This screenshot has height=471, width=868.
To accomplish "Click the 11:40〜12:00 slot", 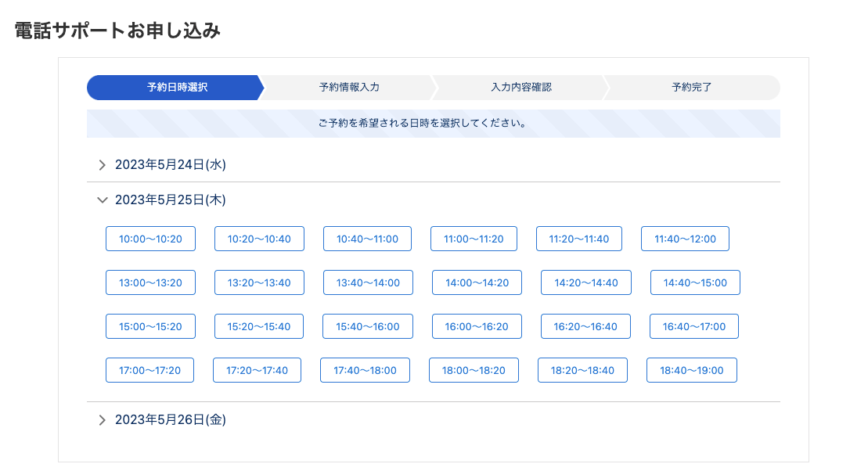I will [x=686, y=239].
